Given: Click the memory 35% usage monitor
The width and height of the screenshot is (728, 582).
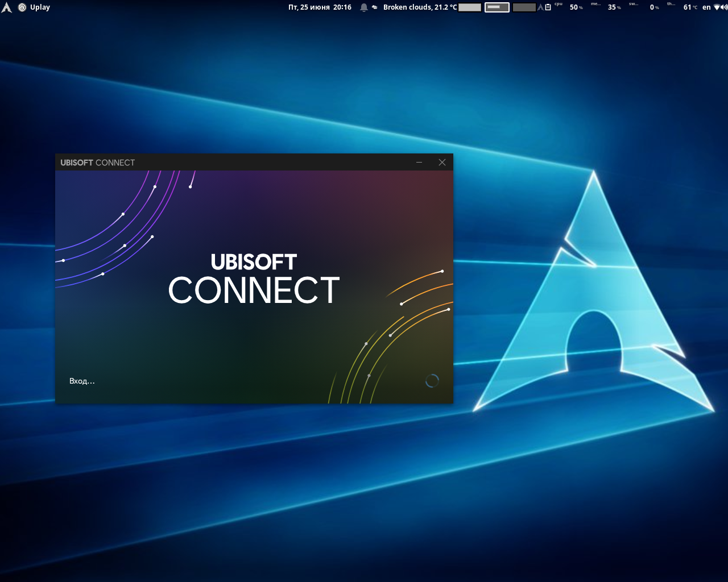Looking at the screenshot, I should pyautogui.click(x=606, y=7).
